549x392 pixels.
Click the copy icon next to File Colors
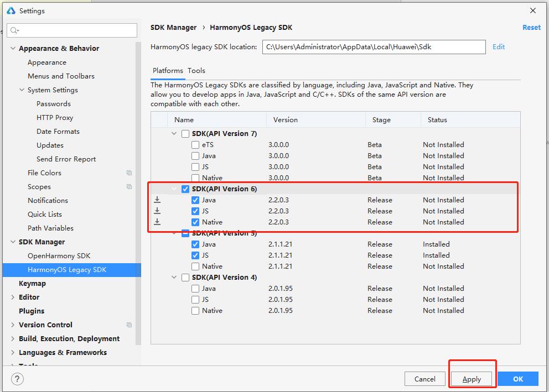[129, 173]
